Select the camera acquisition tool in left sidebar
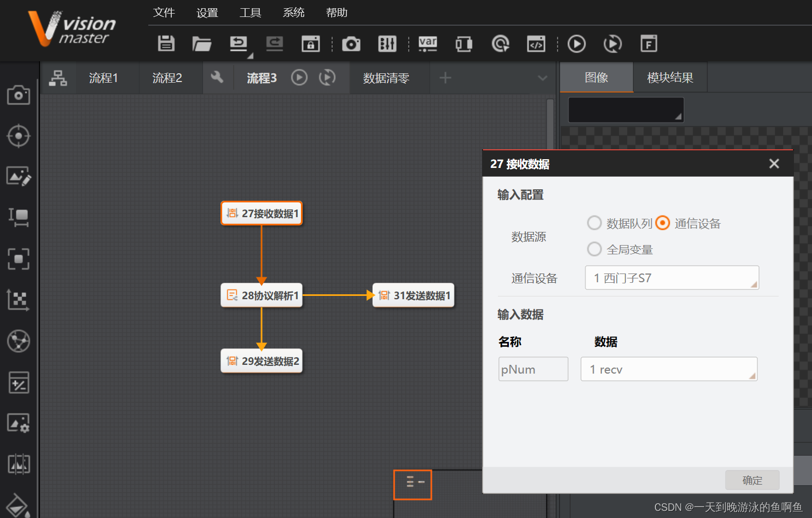Screen dimensions: 812x518 pyautogui.click(x=19, y=95)
